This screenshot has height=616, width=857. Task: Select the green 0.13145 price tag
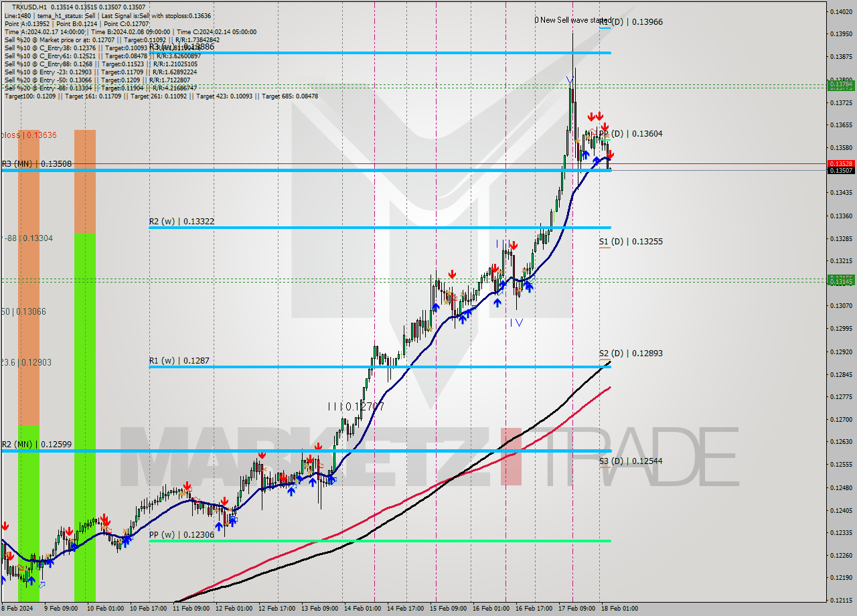pyautogui.click(x=841, y=281)
